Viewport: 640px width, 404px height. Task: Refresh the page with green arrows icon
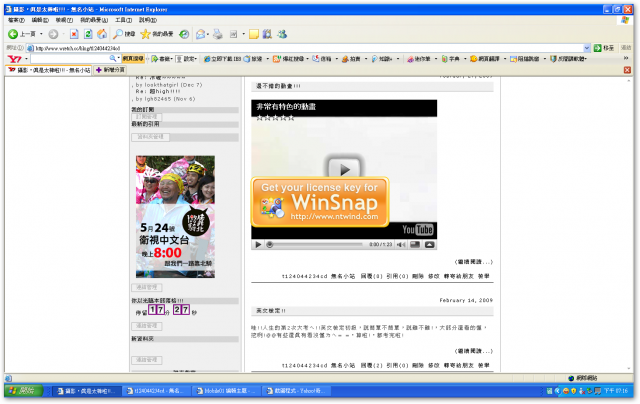click(88, 34)
